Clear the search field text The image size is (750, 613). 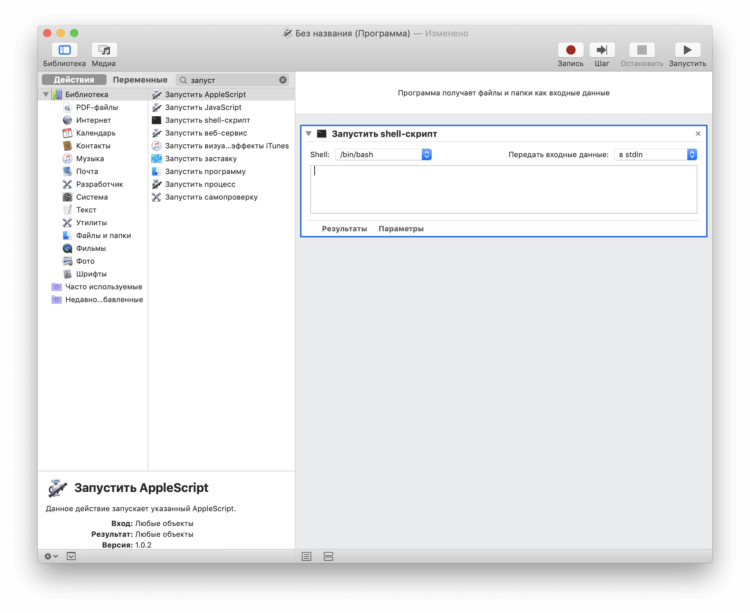[x=283, y=80]
